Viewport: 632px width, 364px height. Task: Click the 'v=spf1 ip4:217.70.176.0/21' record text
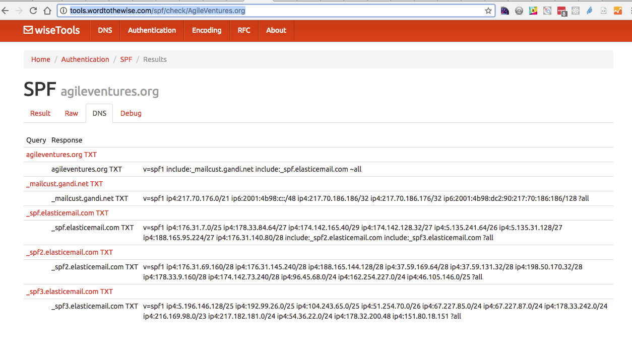click(x=366, y=198)
